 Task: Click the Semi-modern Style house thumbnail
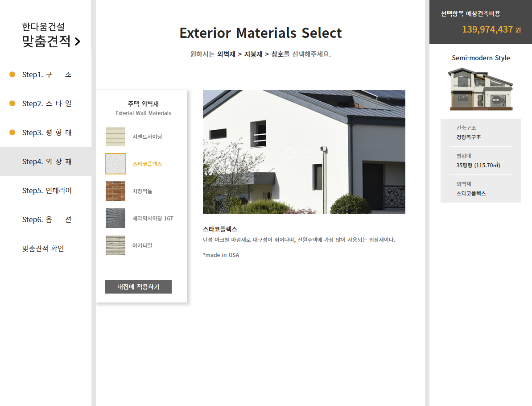pyautogui.click(x=481, y=89)
